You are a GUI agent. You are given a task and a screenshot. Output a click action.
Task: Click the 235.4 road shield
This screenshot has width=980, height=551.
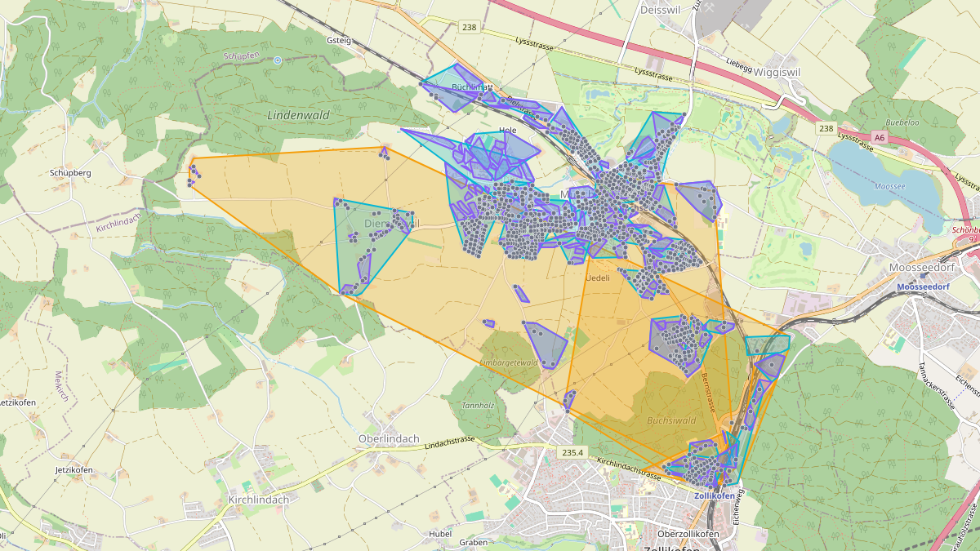572,452
